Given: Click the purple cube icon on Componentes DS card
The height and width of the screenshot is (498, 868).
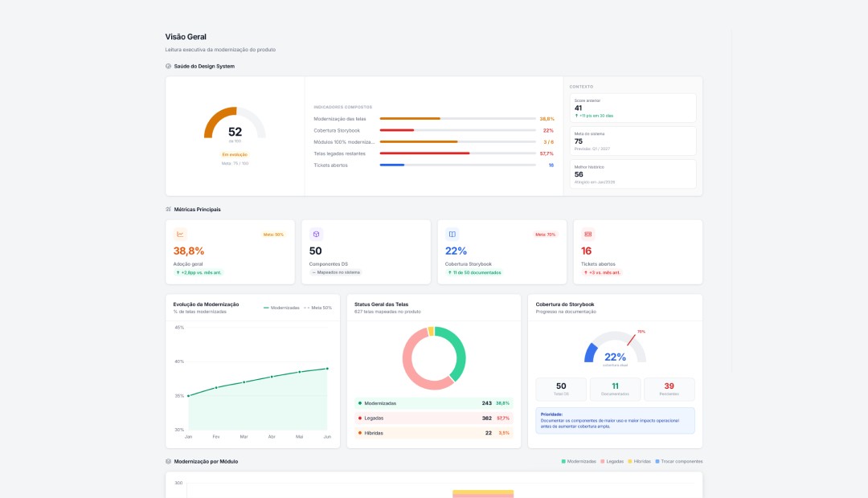Looking at the screenshot, I should click(316, 234).
